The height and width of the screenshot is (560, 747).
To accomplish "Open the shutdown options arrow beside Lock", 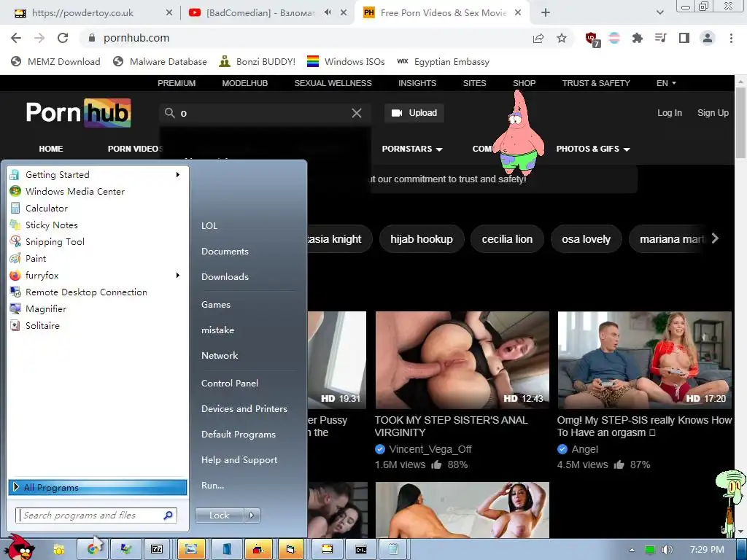I will point(252,516).
